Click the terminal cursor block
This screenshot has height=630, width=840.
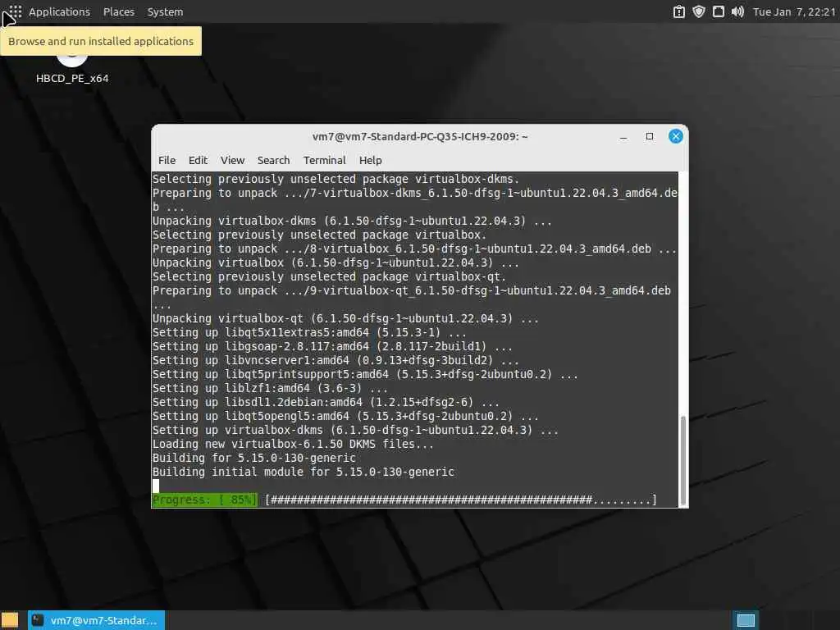(x=156, y=486)
